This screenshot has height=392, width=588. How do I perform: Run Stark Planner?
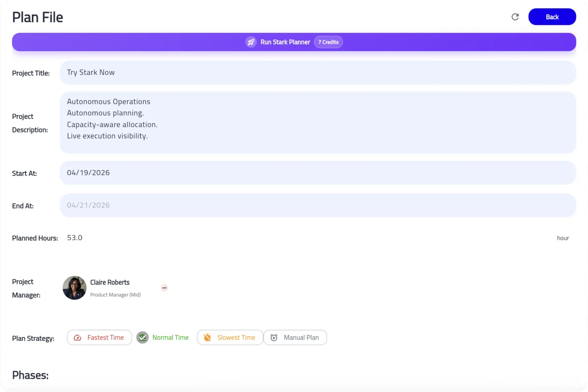point(285,42)
